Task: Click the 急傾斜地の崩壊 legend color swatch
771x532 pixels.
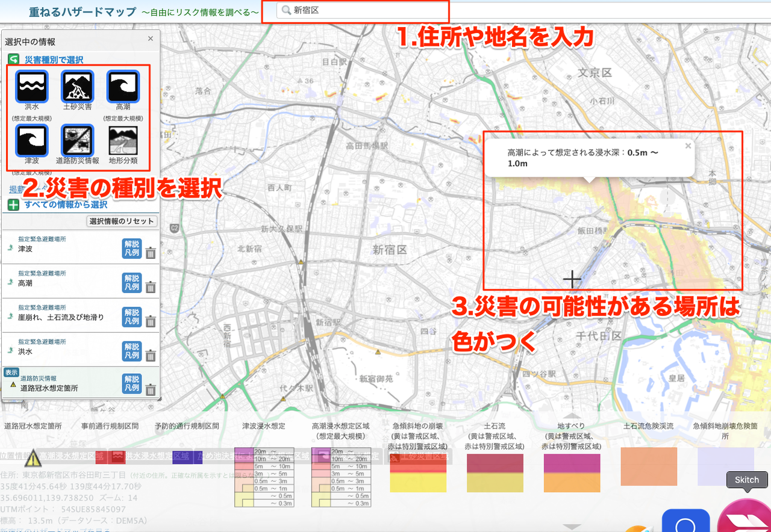Action: pyautogui.click(x=418, y=473)
